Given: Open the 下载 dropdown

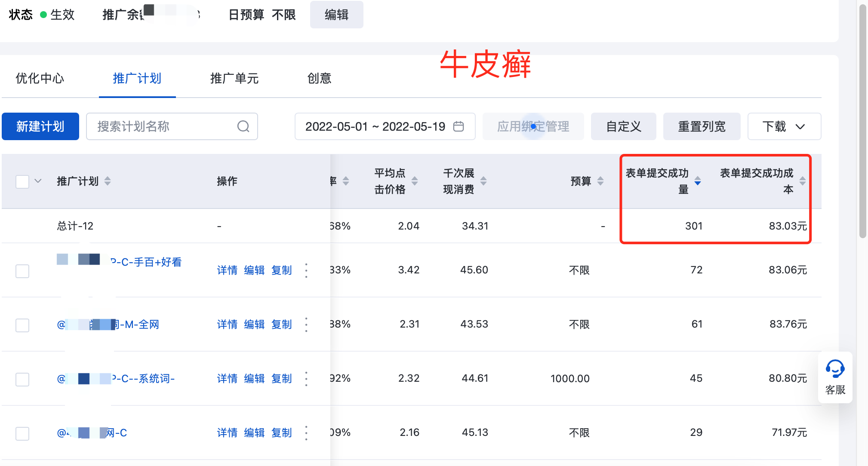Looking at the screenshot, I should (784, 126).
